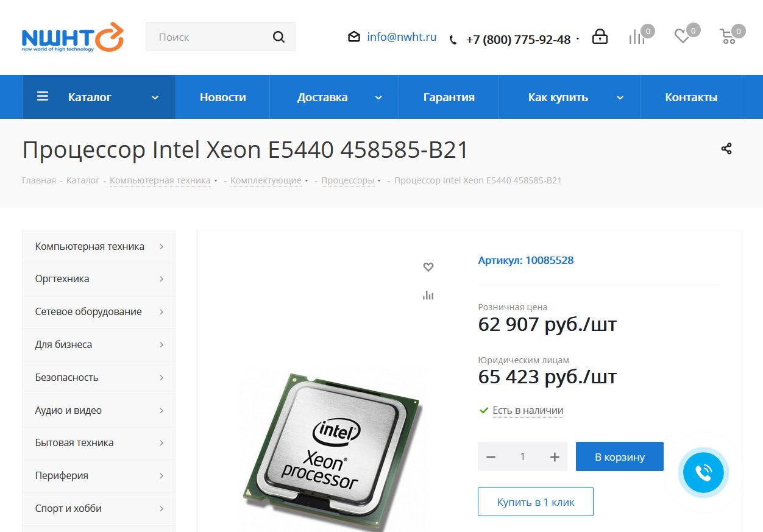Click the search magnifier icon

pyautogui.click(x=279, y=37)
